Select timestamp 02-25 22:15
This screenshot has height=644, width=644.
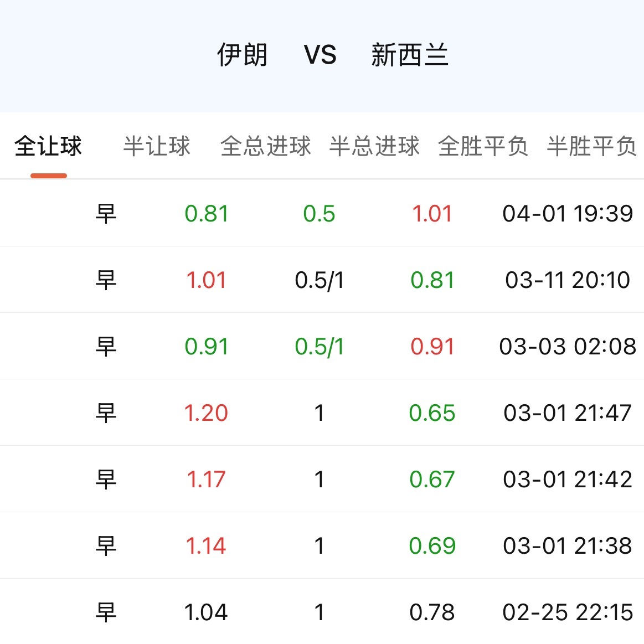point(568,612)
